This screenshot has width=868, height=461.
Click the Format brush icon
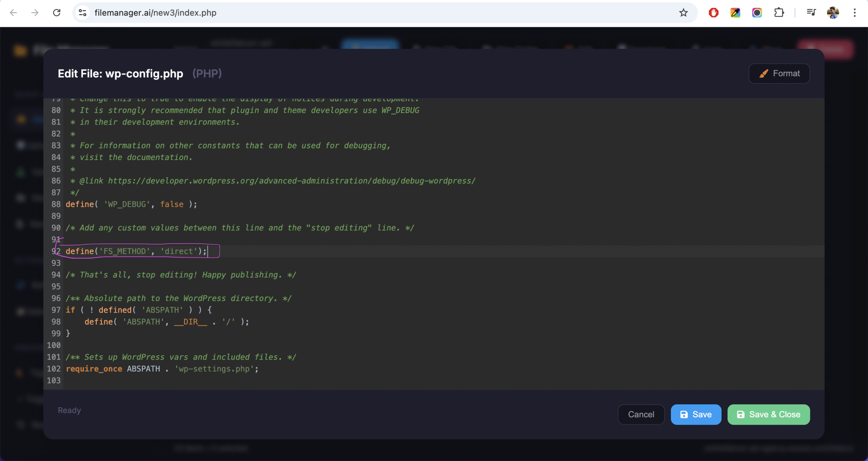point(764,73)
